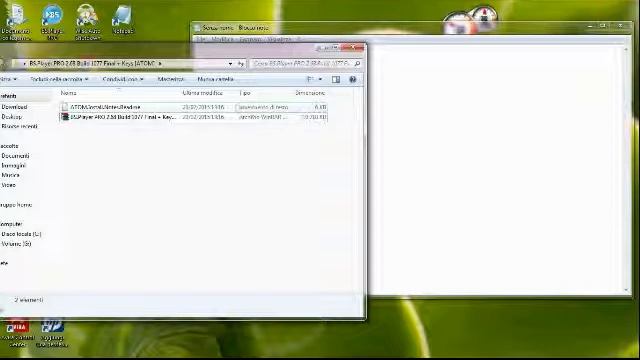This screenshot has height=360, width=640.
Task: Click the BS.Player PRO 2.68 Build 1077 file name
Action: (123, 117)
